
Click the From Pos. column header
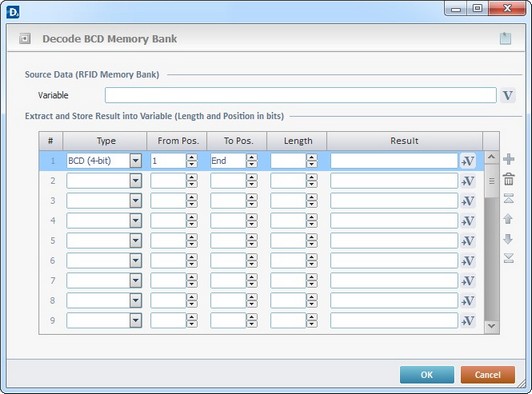177,141
